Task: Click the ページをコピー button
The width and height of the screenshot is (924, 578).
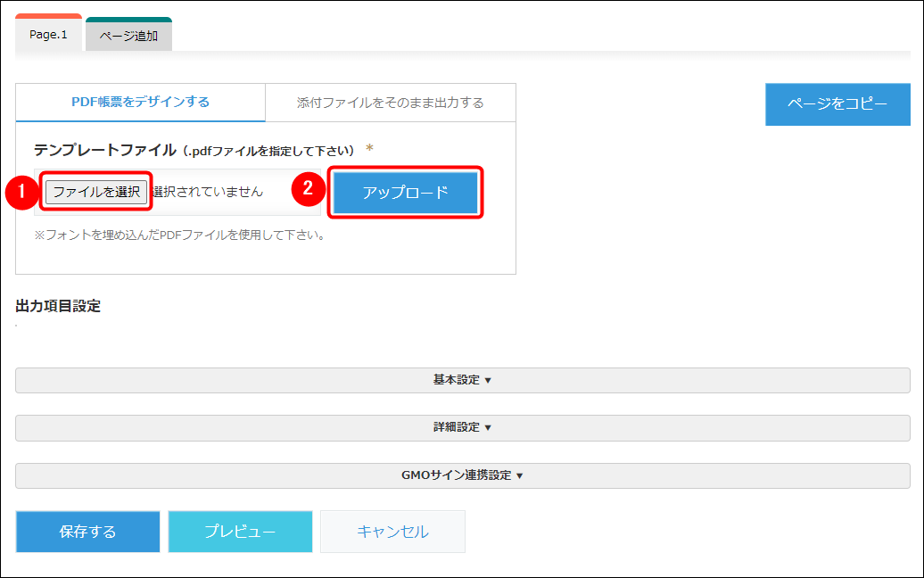Action: pyautogui.click(x=837, y=103)
